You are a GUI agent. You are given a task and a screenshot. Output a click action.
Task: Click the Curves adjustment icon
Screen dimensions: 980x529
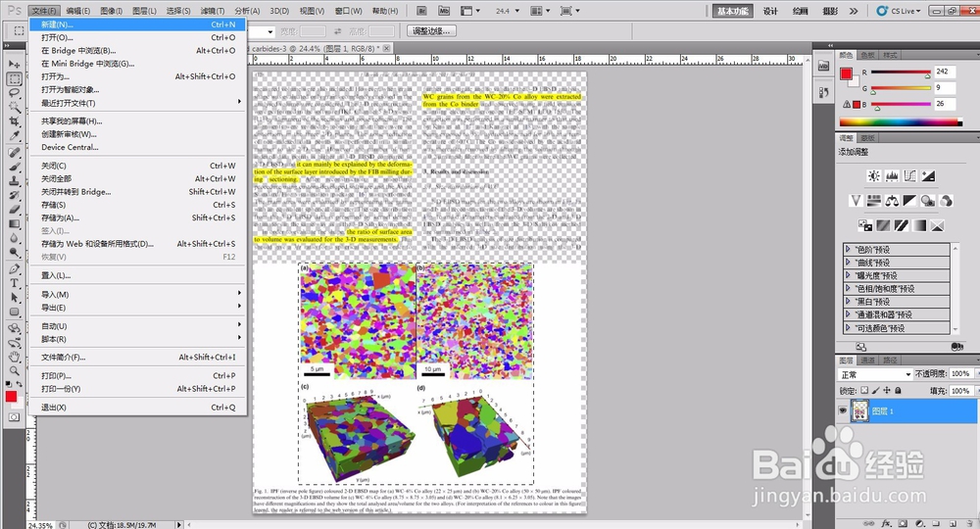pos(910,176)
